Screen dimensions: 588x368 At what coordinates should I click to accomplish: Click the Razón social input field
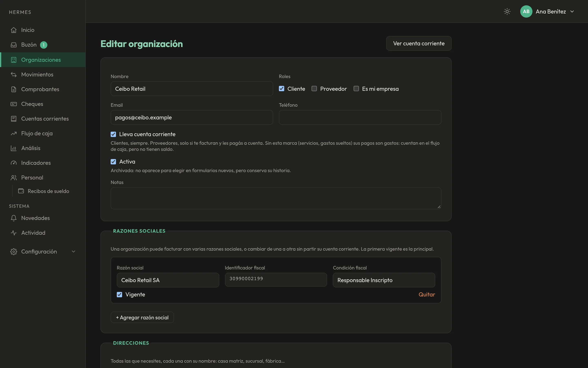coord(168,280)
